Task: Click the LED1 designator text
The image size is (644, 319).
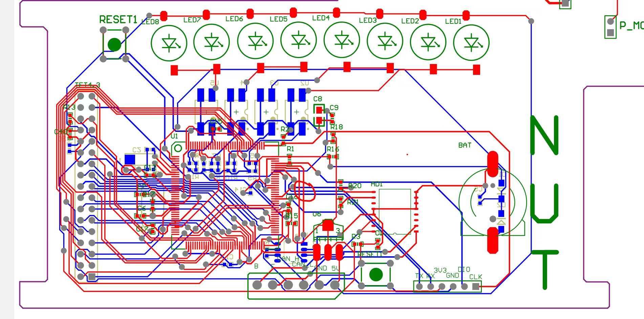Action: pos(453,21)
